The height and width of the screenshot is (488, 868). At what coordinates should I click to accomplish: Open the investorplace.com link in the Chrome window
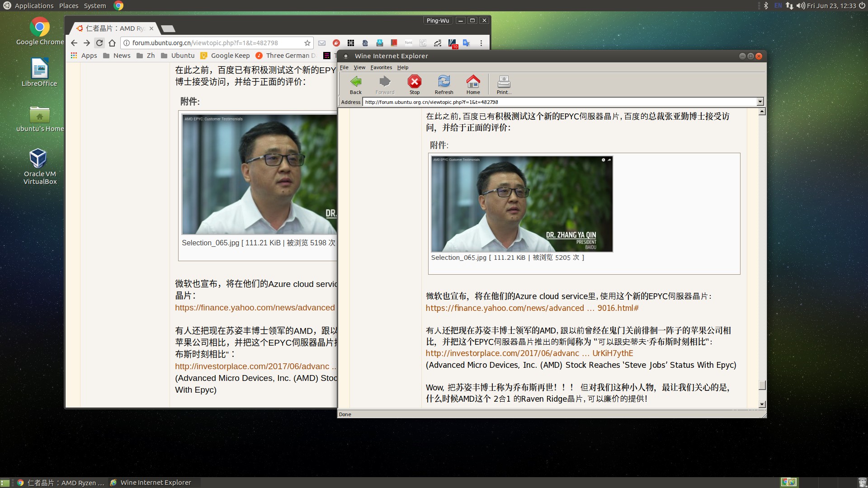point(255,366)
